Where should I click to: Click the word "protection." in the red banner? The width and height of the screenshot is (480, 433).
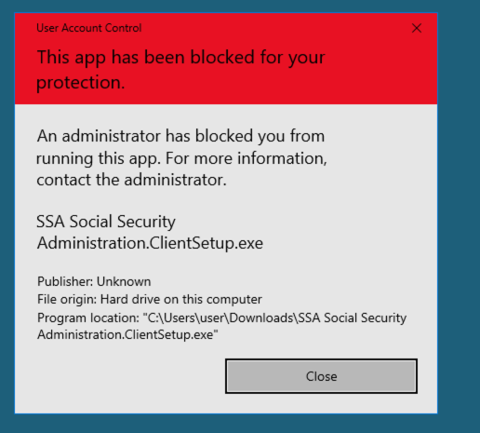[81, 82]
